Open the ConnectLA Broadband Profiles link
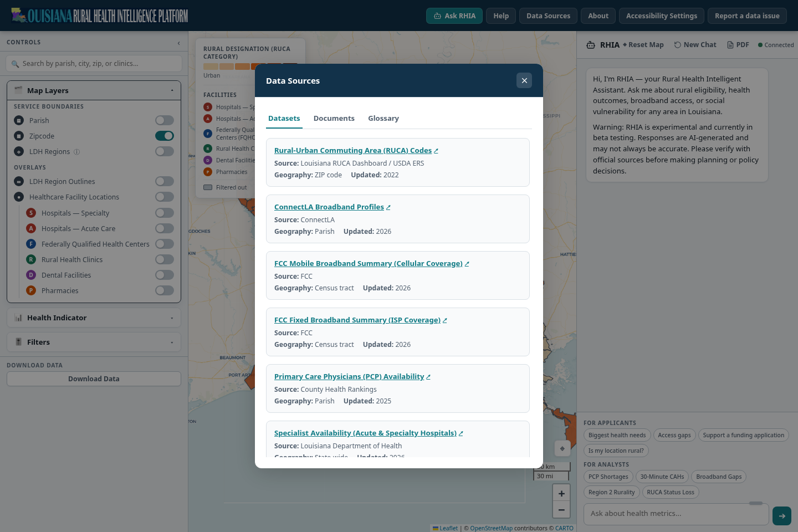The height and width of the screenshot is (532, 798). coord(332,207)
